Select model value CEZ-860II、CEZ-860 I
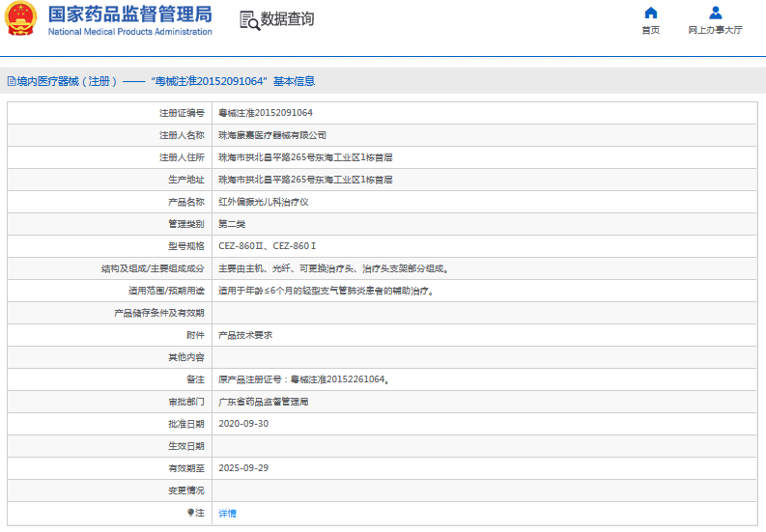The image size is (766, 532). 268,246
